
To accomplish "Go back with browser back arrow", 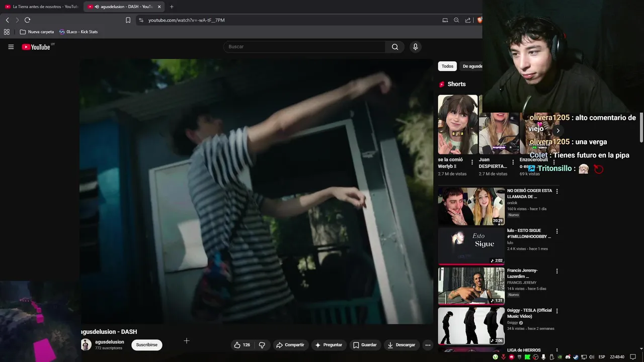I will click(x=7, y=20).
